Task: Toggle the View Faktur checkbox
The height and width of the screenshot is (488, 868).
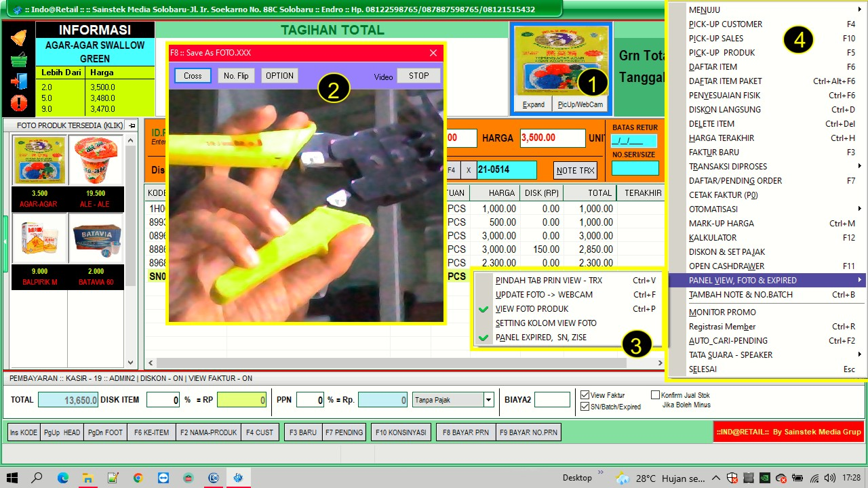Action: [585, 395]
